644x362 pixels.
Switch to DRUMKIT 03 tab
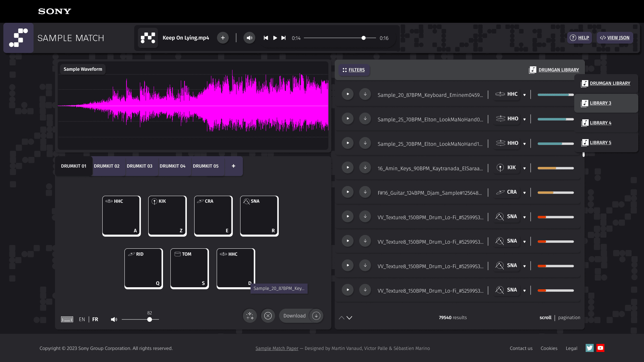[140, 166]
